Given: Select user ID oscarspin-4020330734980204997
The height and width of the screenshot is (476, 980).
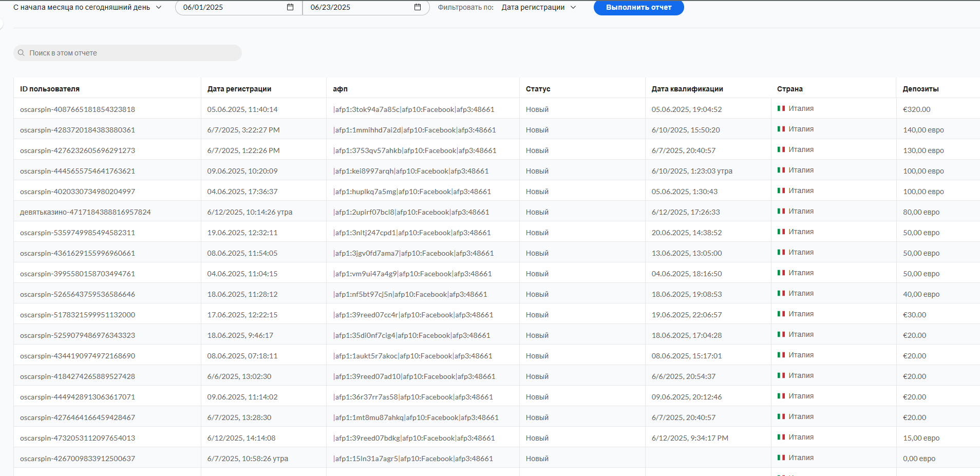Looking at the screenshot, I should (78, 192).
